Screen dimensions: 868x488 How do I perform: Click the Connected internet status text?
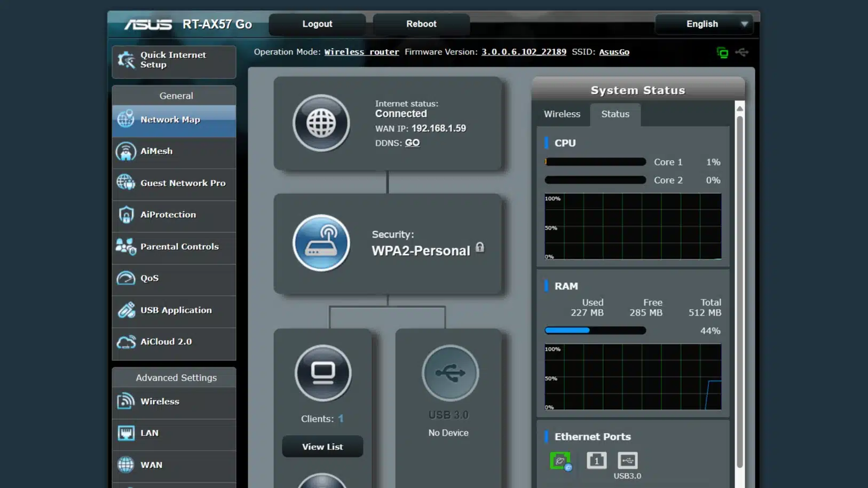point(401,114)
